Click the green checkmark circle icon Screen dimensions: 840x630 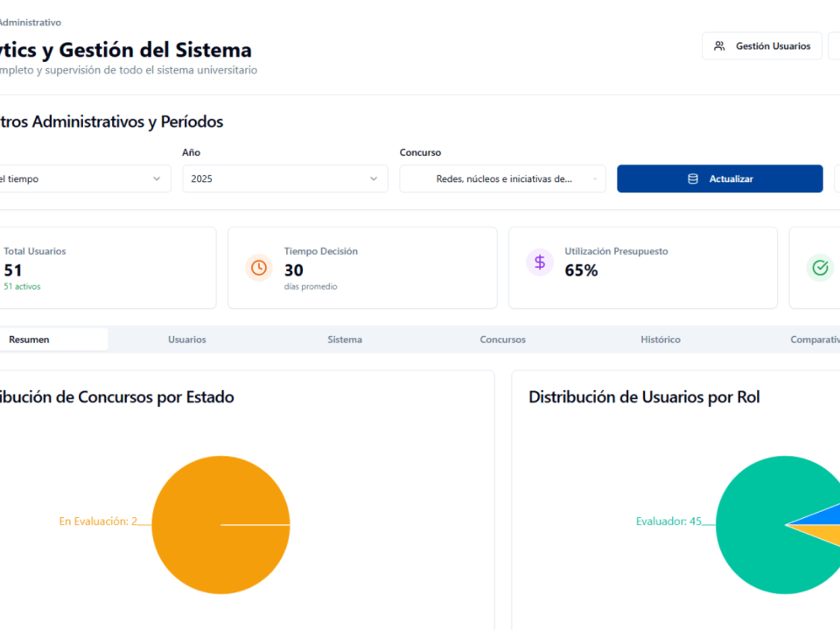(x=820, y=268)
